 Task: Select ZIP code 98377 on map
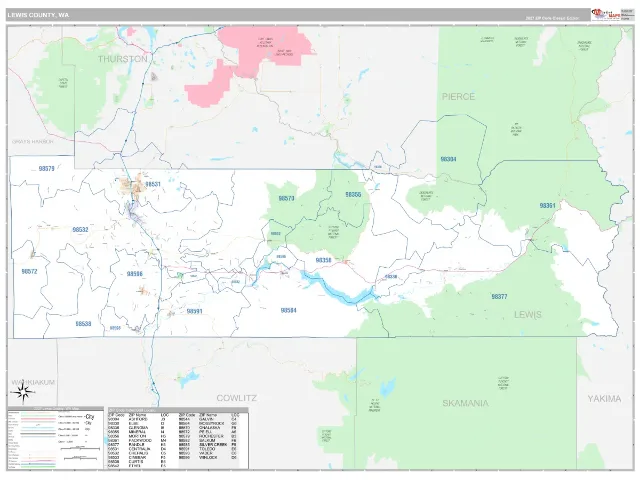click(499, 297)
